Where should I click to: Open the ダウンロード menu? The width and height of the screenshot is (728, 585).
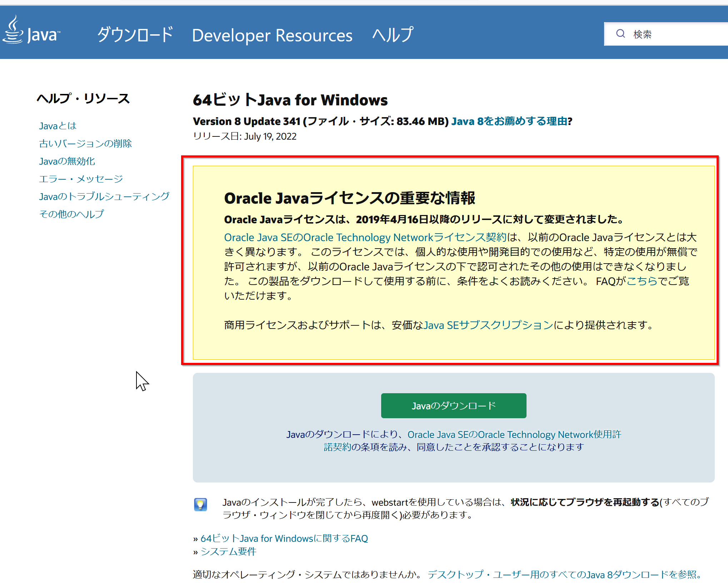(135, 35)
